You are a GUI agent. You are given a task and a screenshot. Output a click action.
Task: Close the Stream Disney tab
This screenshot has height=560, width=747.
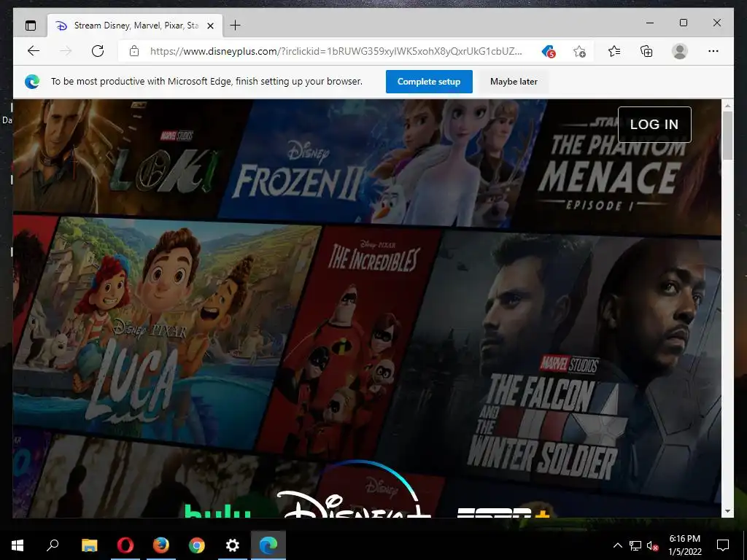(210, 26)
